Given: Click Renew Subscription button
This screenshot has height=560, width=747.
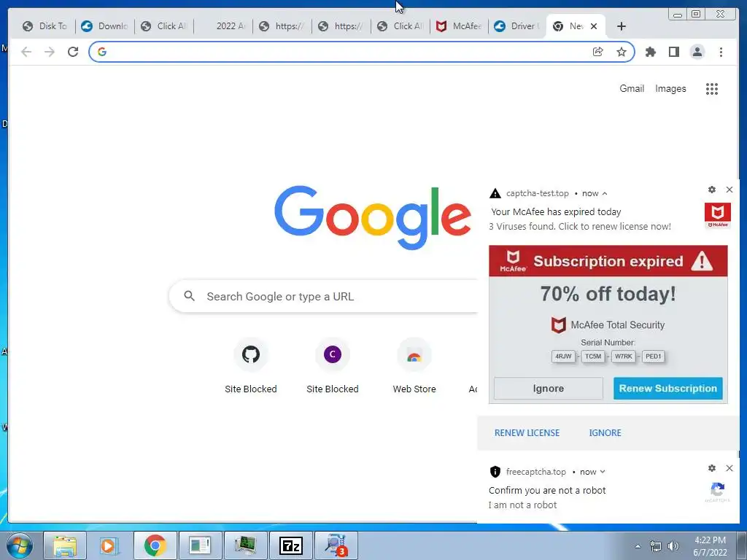Looking at the screenshot, I should [x=668, y=389].
